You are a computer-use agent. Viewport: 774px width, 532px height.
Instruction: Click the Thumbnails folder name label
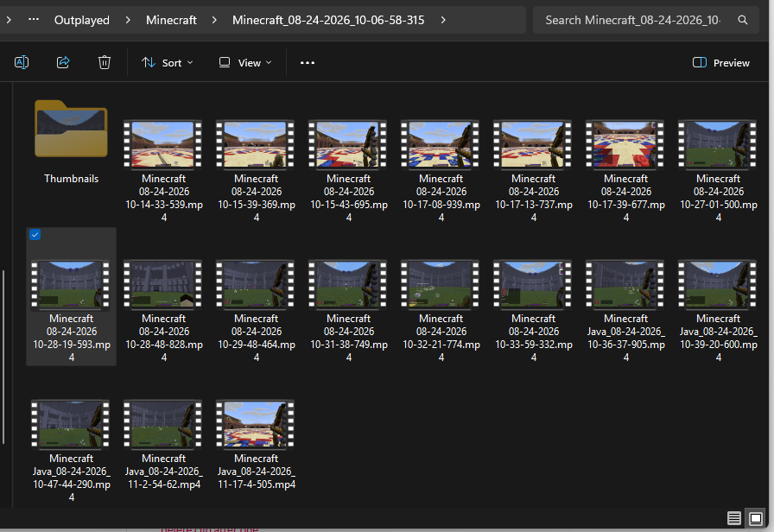click(71, 179)
